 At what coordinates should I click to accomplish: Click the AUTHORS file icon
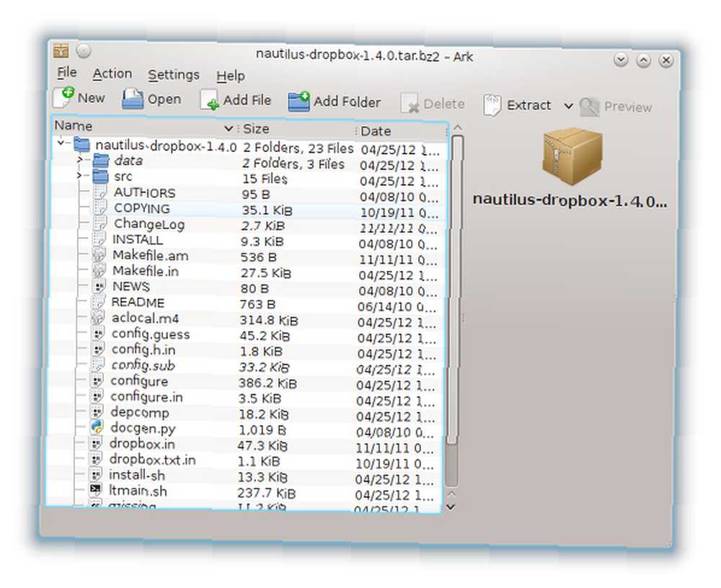click(99, 192)
